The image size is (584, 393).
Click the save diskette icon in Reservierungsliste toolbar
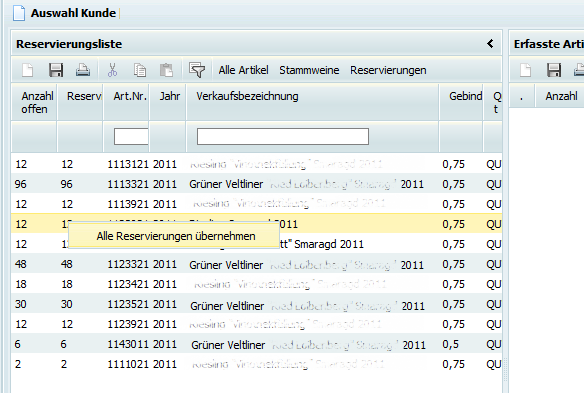click(x=56, y=70)
